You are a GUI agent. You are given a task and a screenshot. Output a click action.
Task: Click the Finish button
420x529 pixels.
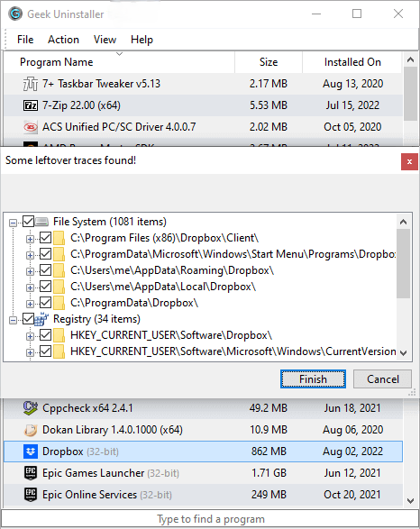pyautogui.click(x=313, y=379)
